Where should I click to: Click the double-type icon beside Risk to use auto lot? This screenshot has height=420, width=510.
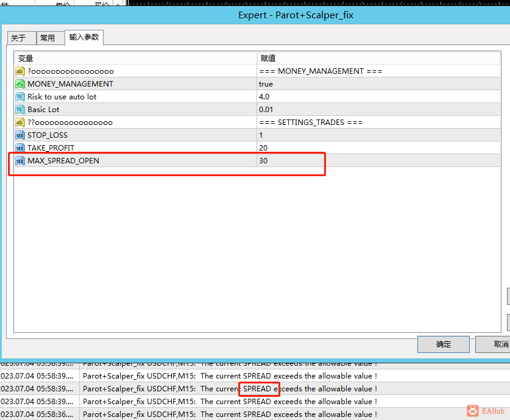20,97
